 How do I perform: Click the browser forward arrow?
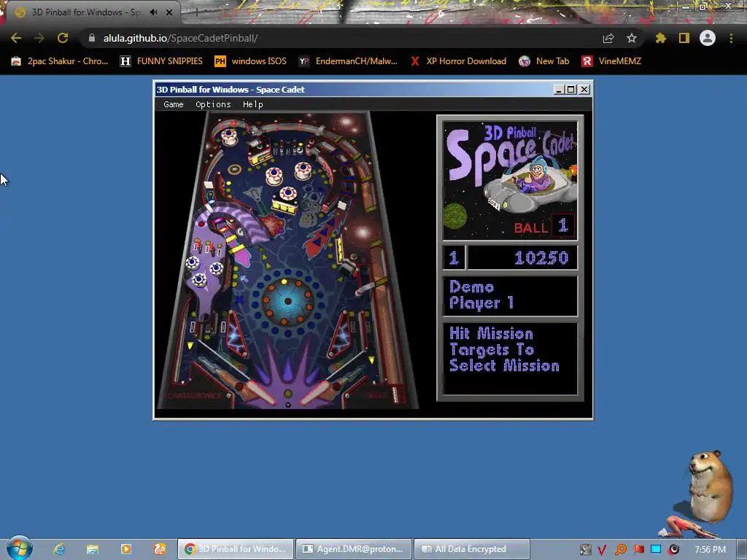(x=39, y=38)
